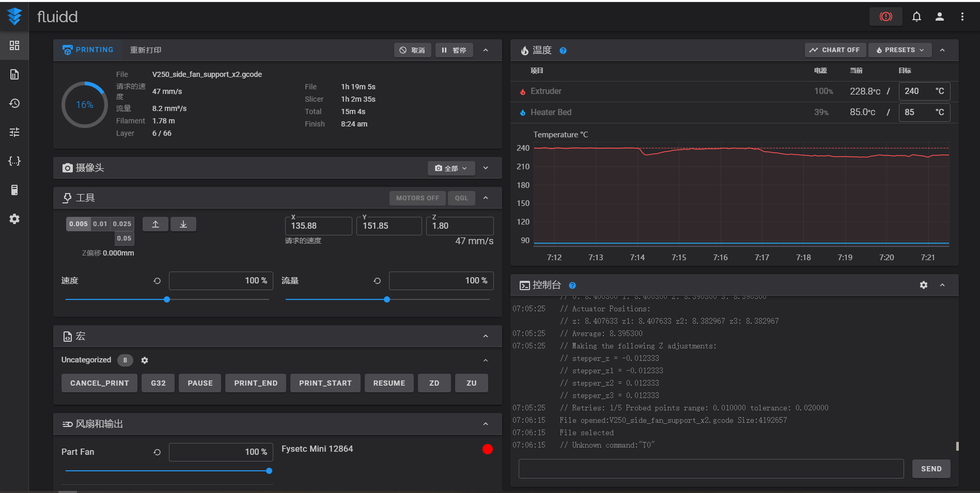This screenshot has height=493, width=980.
Task: Click the temperature help question icon
Action: pos(563,51)
